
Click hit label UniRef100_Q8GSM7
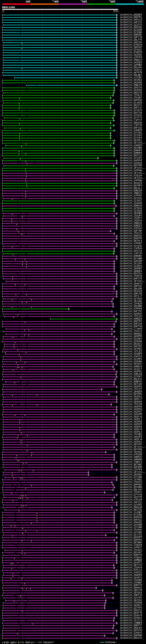tap(131, 47)
